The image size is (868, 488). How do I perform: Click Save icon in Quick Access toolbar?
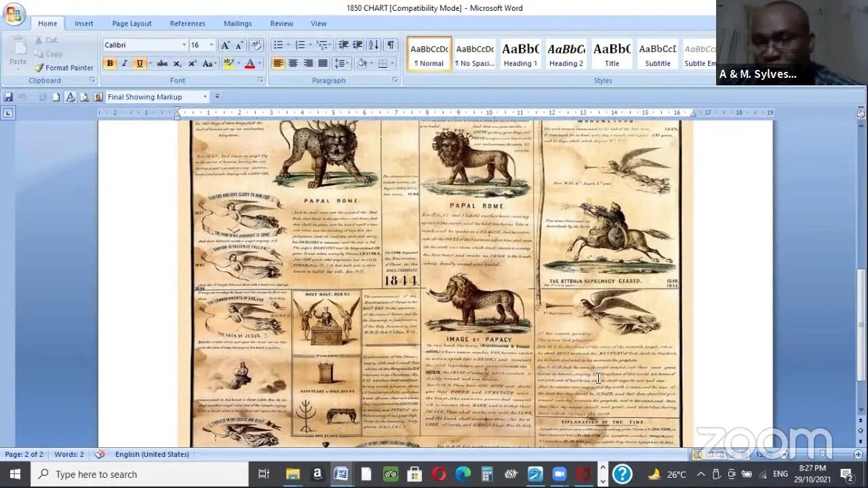[8, 97]
